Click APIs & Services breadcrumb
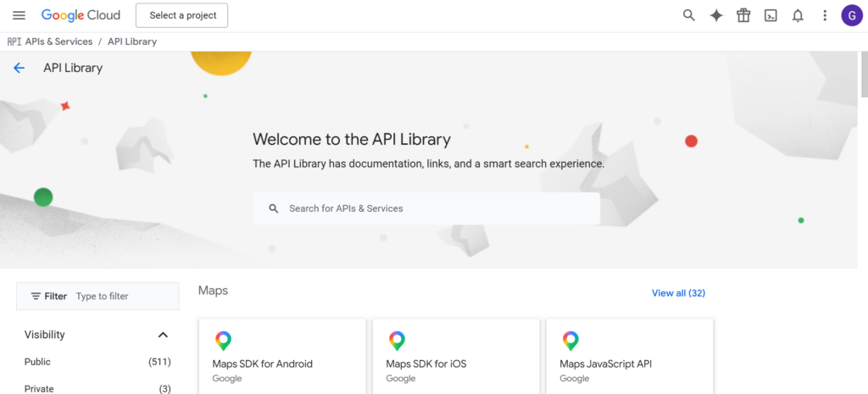The image size is (868, 394). tap(59, 42)
